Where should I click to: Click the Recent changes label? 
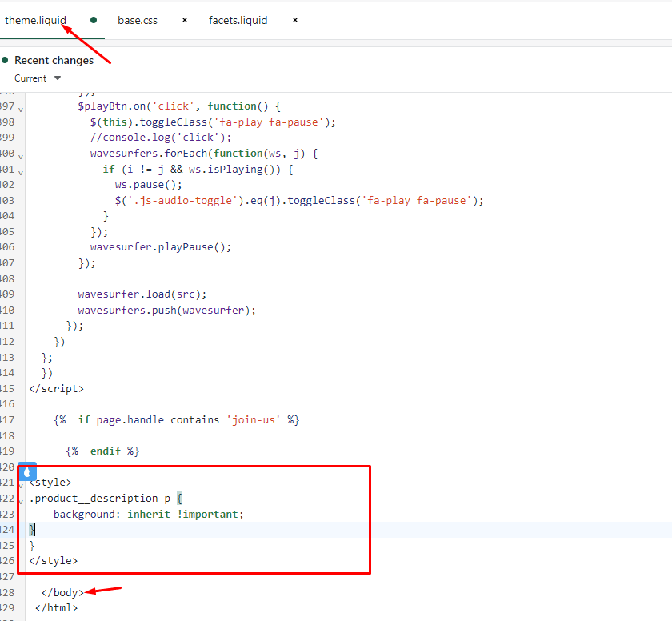click(x=54, y=61)
